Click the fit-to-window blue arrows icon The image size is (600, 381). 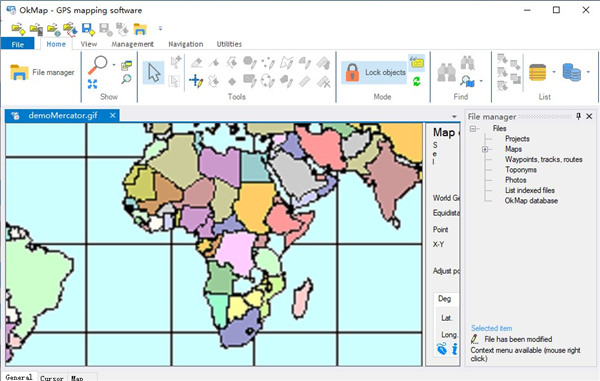tap(93, 84)
